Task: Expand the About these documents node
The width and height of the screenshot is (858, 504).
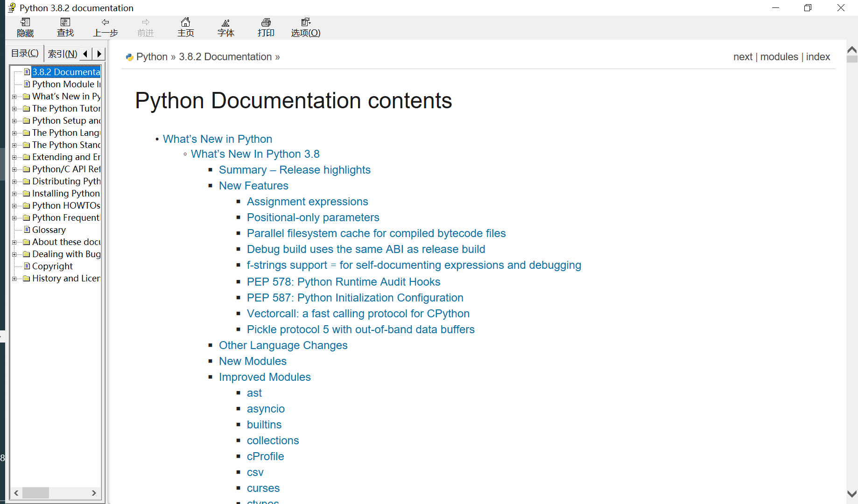Action: click(14, 242)
